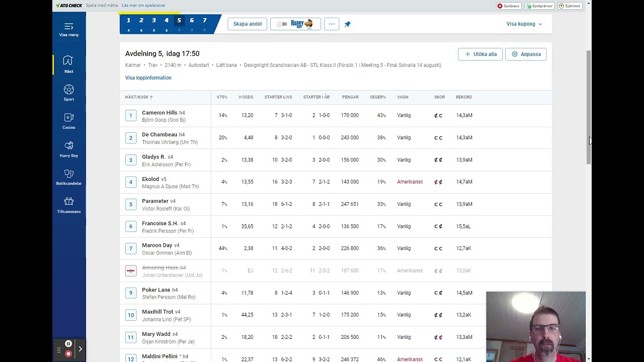
Task: Select horse number 10 Maxihill Trot
Action: [131, 315]
